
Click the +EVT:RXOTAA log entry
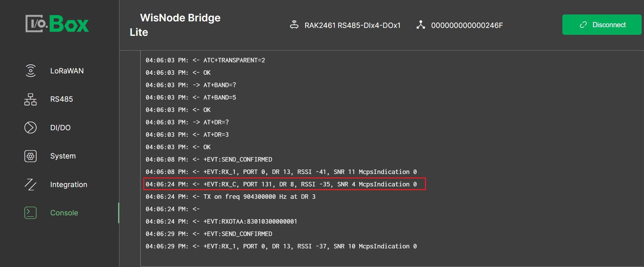click(221, 221)
